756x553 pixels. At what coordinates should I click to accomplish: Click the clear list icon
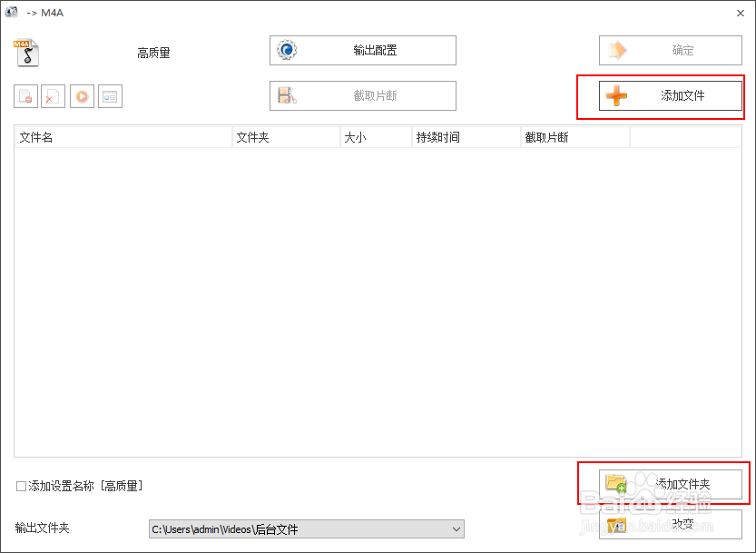pyautogui.click(x=53, y=96)
